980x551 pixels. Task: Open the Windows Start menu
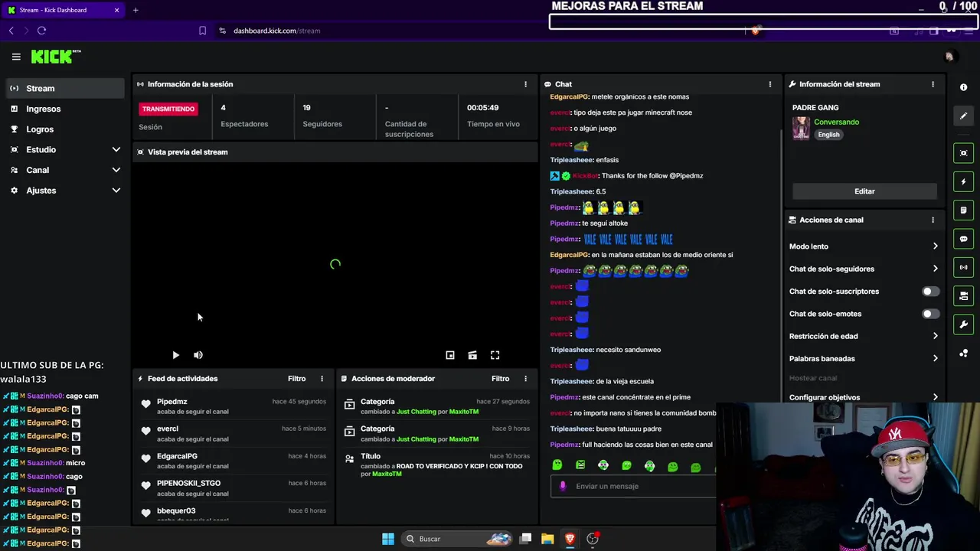pos(388,539)
